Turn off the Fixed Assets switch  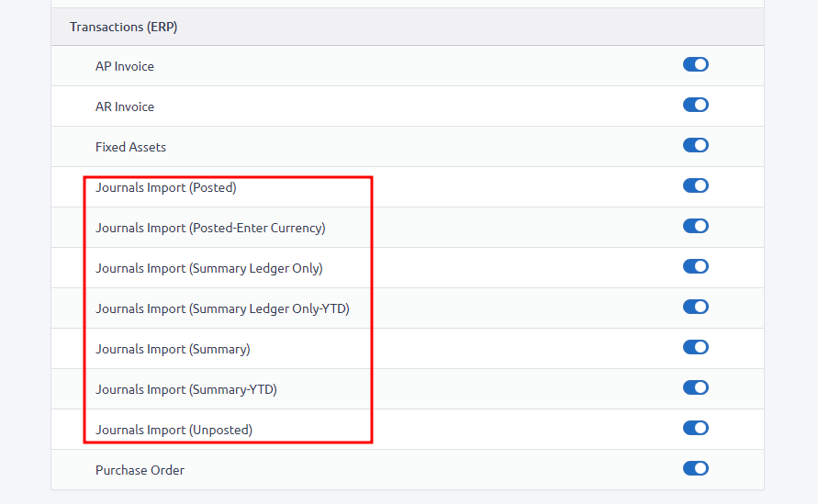tap(695, 145)
